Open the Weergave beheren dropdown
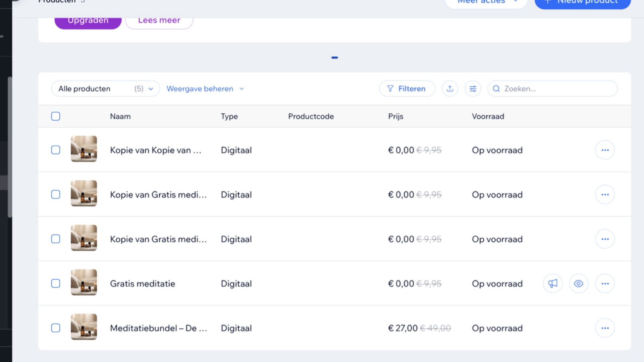This screenshot has width=644, height=362. (x=205, y=88)
